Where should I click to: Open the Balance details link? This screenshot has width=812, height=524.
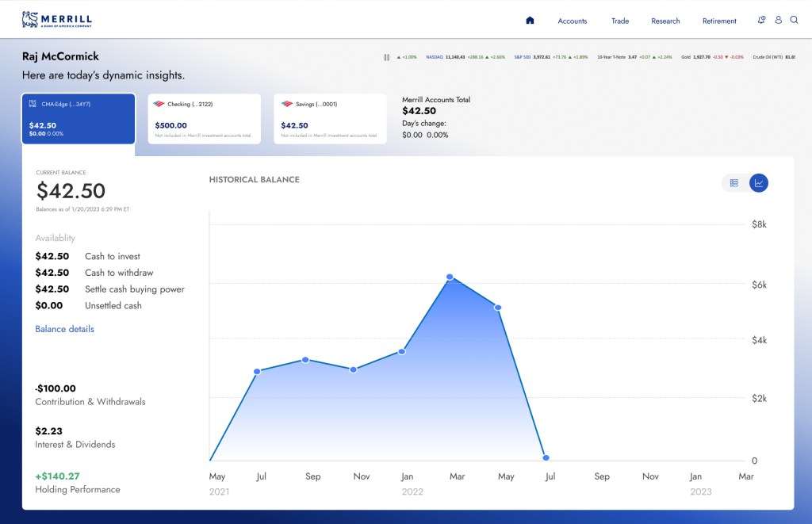click(x=64, y=329)
